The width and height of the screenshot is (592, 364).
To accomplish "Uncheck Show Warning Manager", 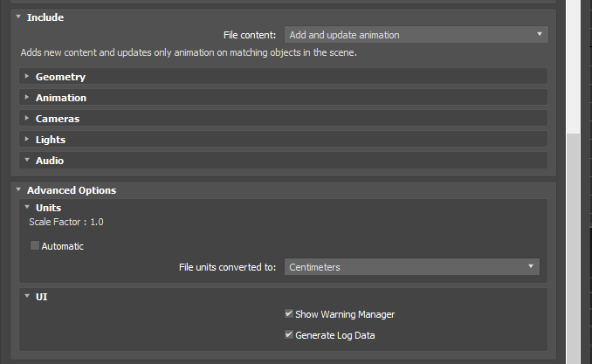I will [x=289, y=313].
